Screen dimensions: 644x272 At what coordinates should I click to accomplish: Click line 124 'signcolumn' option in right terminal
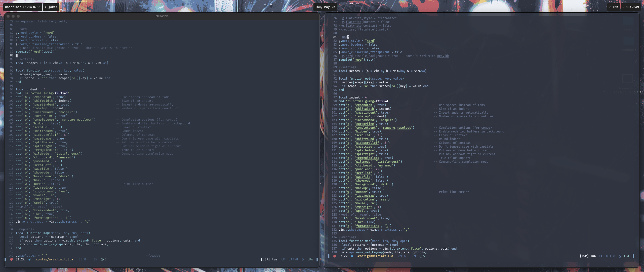tap(364, 199)
